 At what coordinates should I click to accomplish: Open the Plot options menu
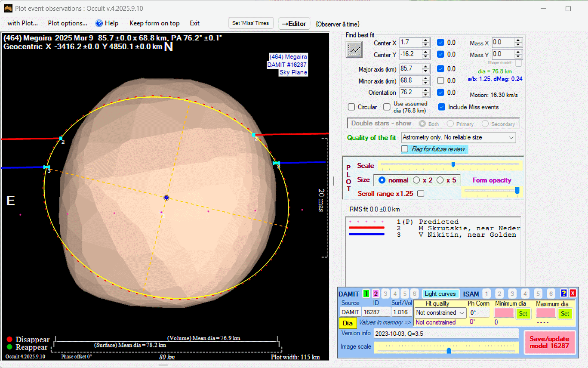click(x=68, y=23)
